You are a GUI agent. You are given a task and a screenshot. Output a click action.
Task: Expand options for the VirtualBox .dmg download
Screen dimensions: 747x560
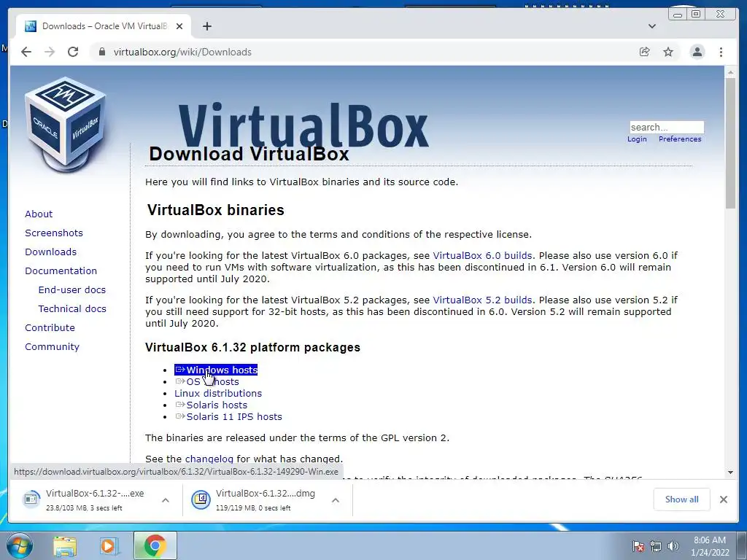[x=336, y=500]
